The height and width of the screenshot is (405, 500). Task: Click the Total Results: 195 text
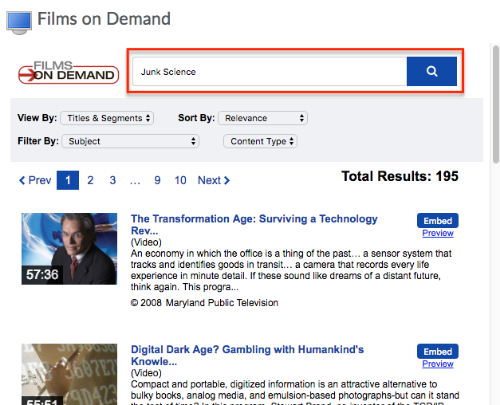pyautogui.click(x=400, y=176)
